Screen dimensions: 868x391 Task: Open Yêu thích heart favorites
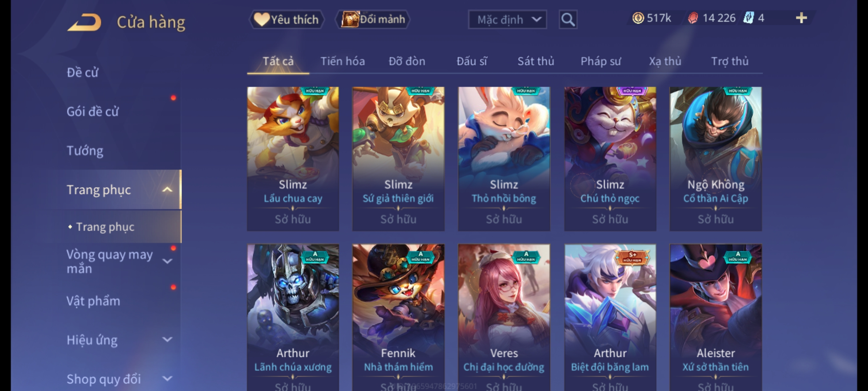pyautogui.click(x=286, y=20)
